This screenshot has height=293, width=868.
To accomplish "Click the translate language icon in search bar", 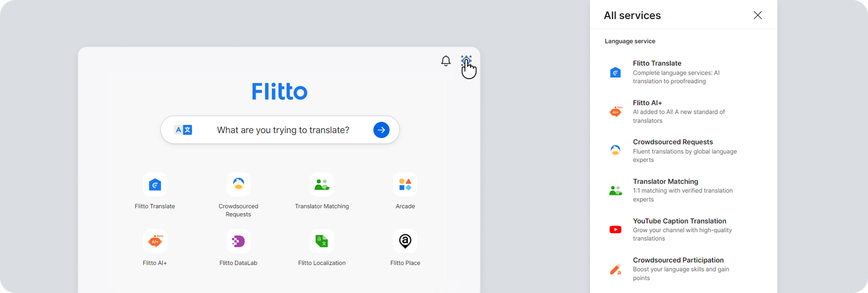I will pos(183,130).
